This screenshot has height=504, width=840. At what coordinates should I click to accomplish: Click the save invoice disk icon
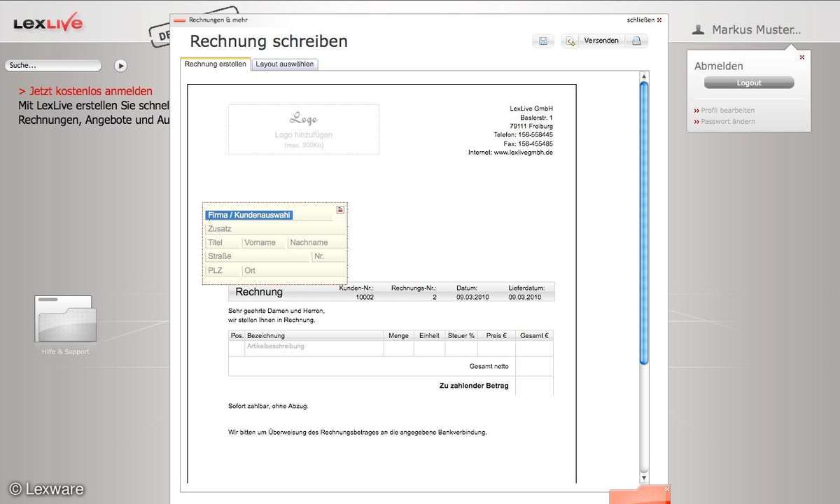[x=542, y=41]
